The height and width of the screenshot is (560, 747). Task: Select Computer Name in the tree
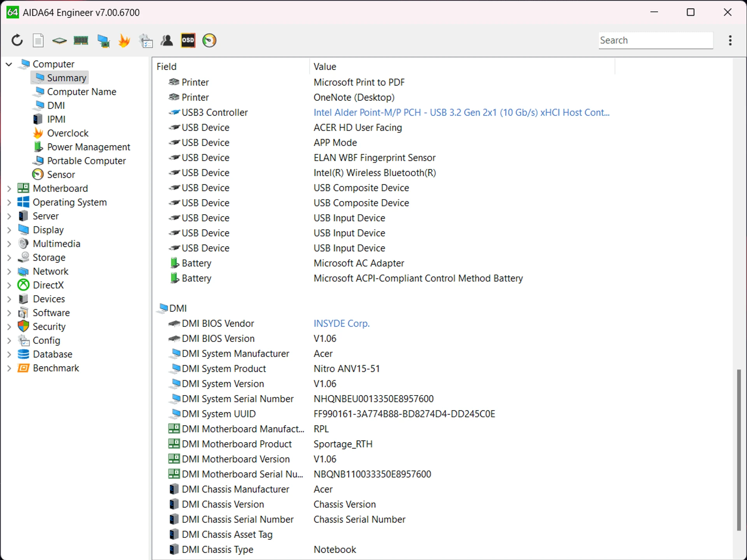81,92
